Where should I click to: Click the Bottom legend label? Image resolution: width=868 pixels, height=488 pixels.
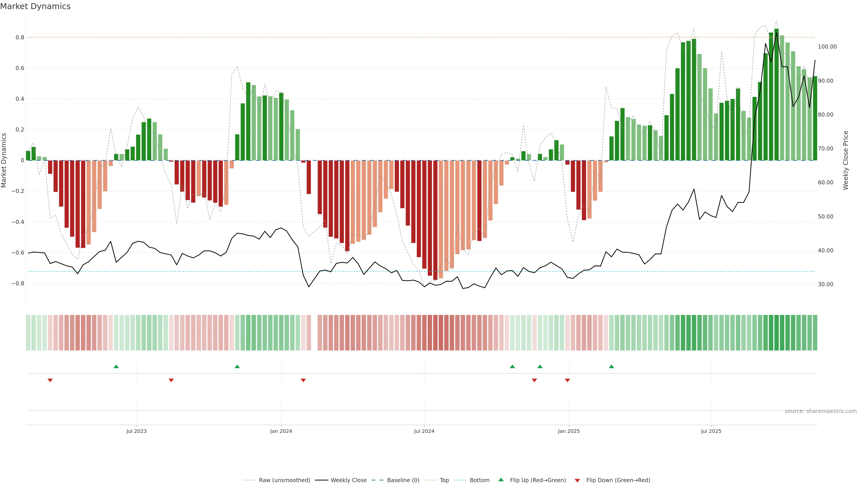pos(479,480)
